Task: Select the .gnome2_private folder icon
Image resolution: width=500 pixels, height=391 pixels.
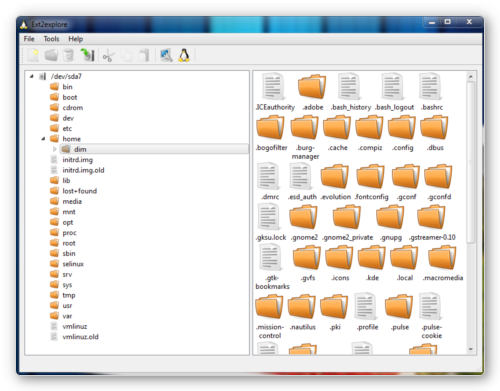Action: click(x=347, y=217)
